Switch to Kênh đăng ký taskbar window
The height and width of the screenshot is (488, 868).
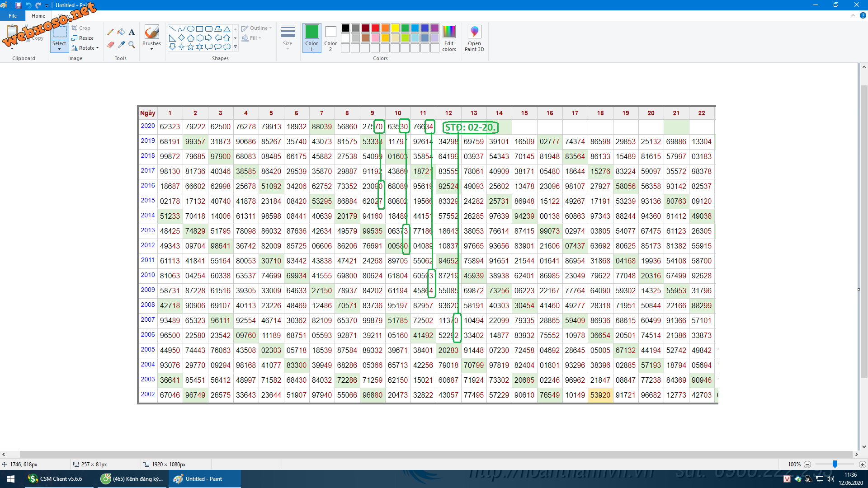[x=132, y=479]
